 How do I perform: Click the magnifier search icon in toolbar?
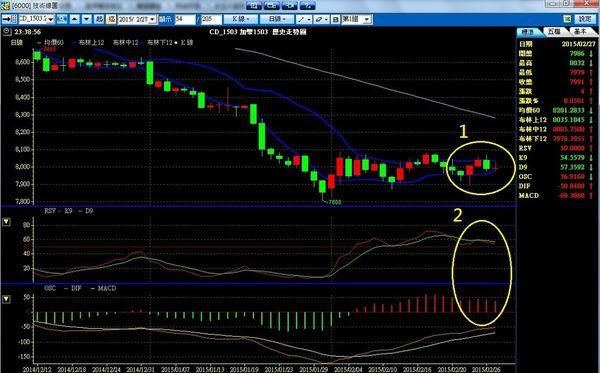[x=62, y=19]
